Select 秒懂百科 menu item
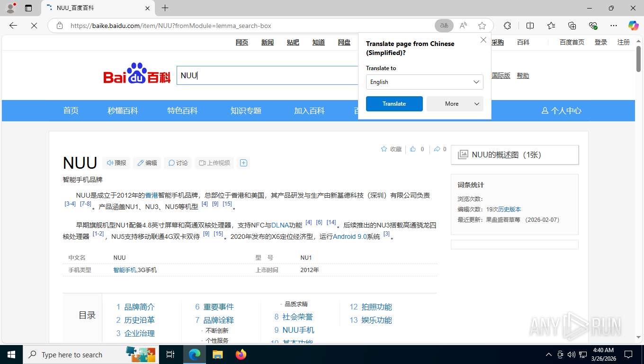The height and width of the screenshot is (364, 644). (x=123, y=110)
